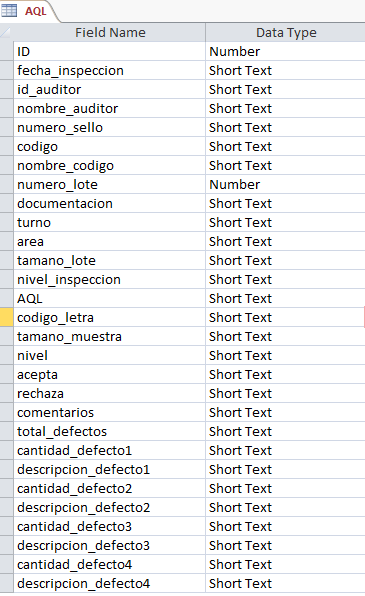
Task: Select the highlighted row selector for codigo_letra
Action: [6, 317]
